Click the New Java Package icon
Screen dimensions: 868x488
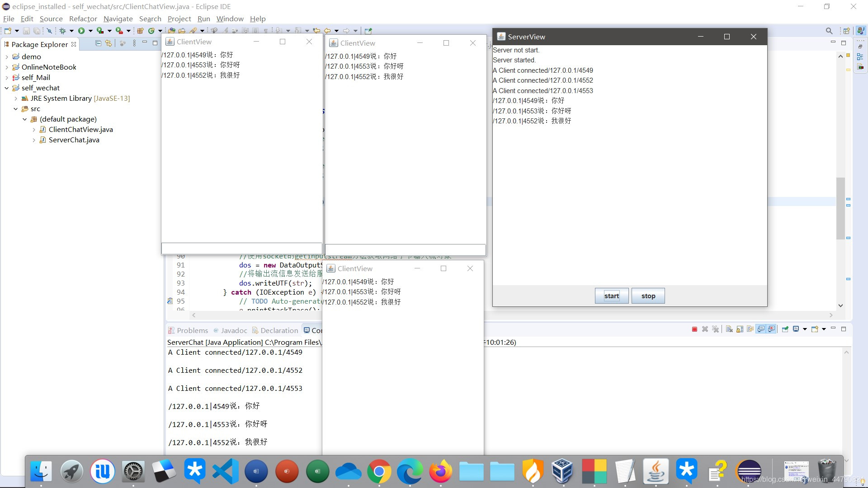140,31
